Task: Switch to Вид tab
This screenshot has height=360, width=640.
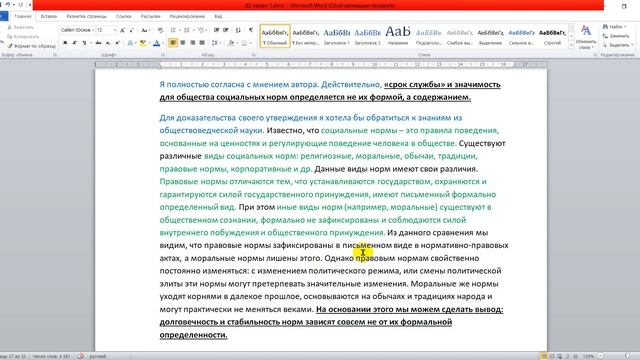Action: [218, 16]
